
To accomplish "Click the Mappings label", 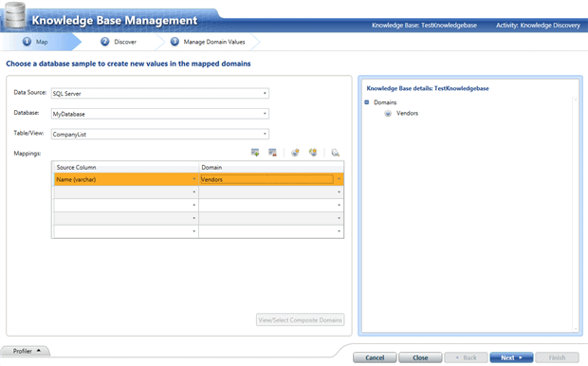I will [x=28, y=154].
